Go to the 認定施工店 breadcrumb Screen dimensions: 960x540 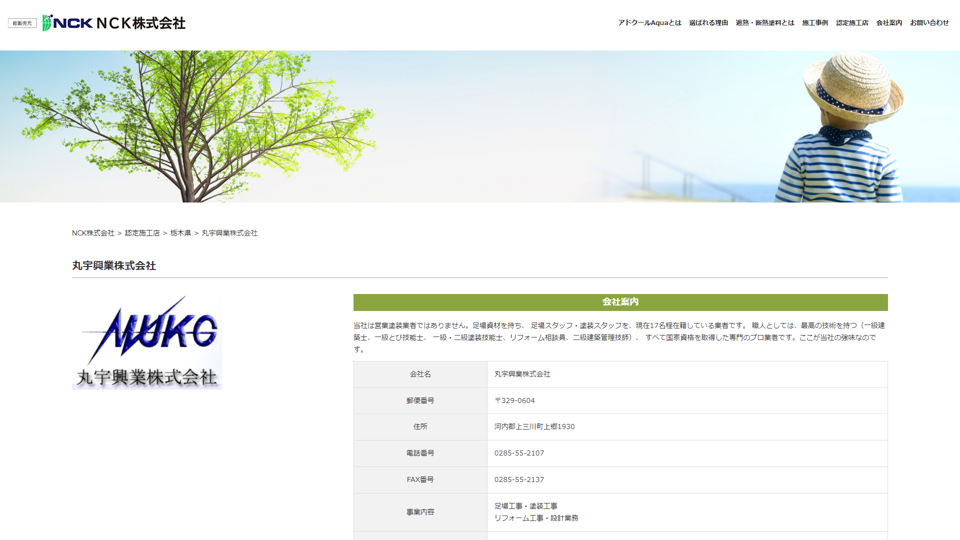click(142, 233)
